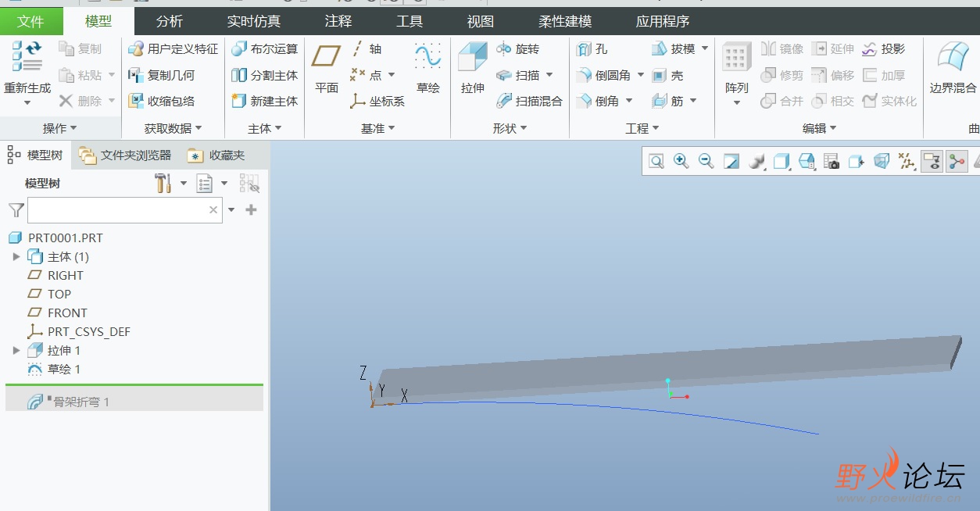Click 收缩包络 (Shrinkwrap)
Screen dimensions: 980x511
coord(162,101)
